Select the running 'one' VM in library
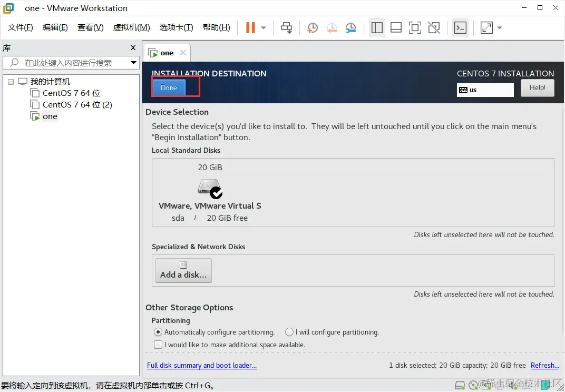Image resolution: width=565 pixels, height=392 pixels. click(x=50, y=116)
